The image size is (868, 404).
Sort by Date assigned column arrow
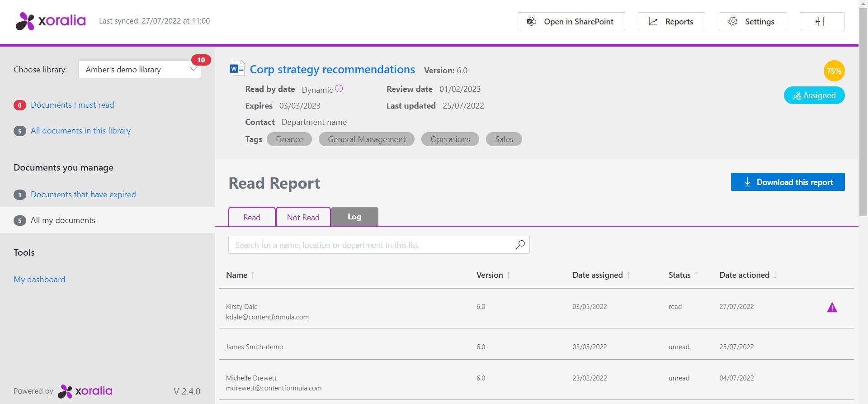point(628,275)
